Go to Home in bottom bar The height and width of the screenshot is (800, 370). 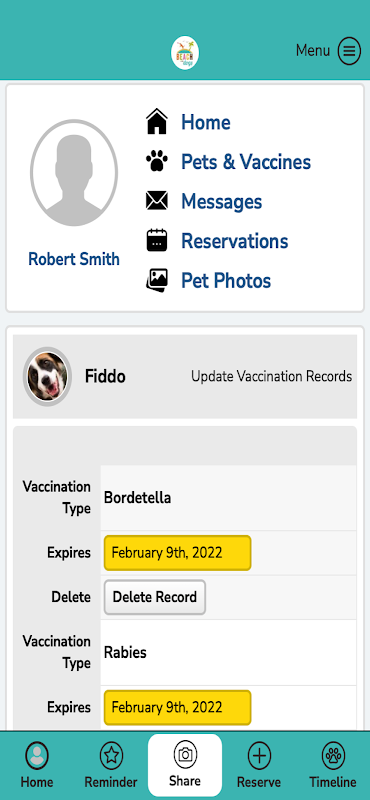tap(37, 765)
